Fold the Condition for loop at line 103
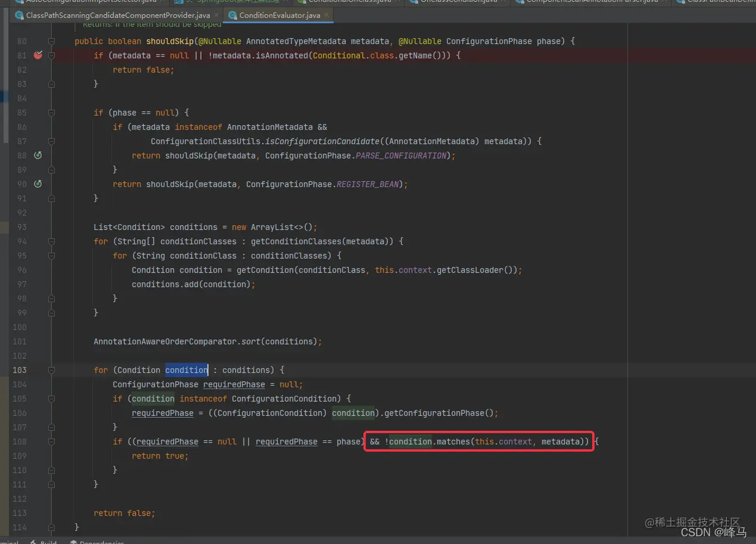 (x=51, y=370)
